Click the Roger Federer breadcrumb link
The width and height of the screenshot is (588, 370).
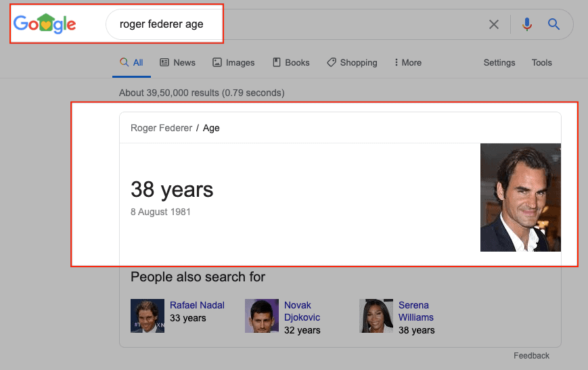[161, 128]
